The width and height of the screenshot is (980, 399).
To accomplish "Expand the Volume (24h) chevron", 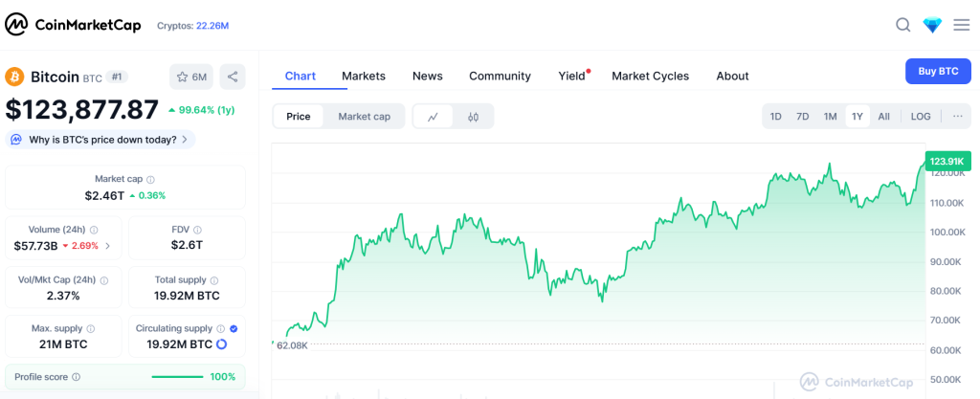I will pos(107,246).
